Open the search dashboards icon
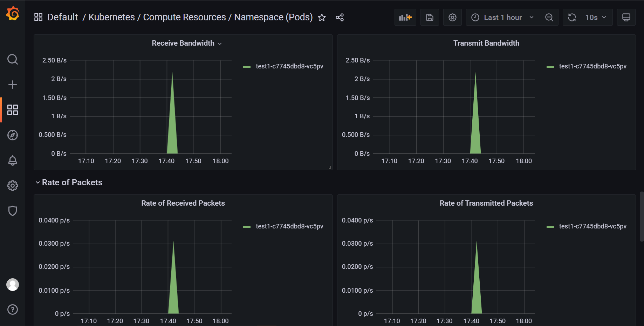 point(13,59)
